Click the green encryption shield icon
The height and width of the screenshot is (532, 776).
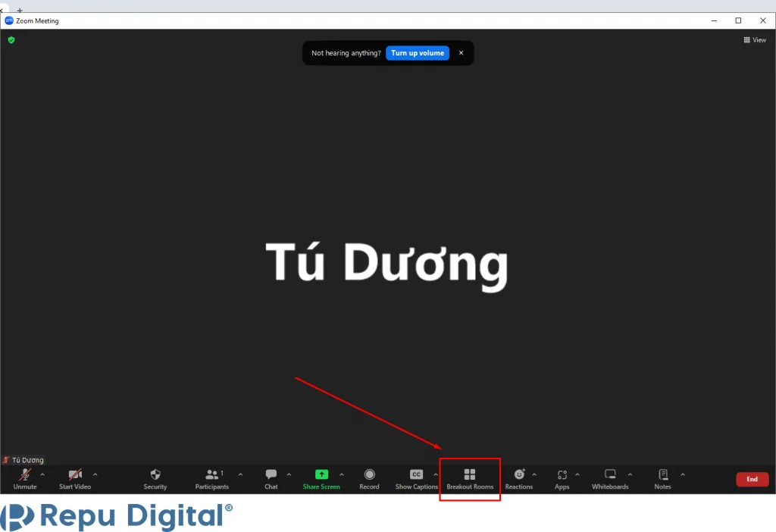[x=11, y=40]
